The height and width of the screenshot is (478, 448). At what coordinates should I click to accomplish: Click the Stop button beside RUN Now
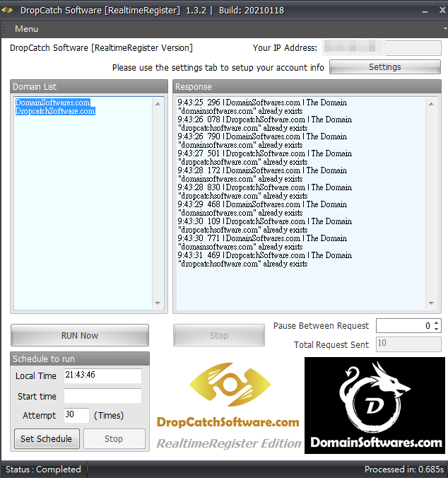click(218, 335)
